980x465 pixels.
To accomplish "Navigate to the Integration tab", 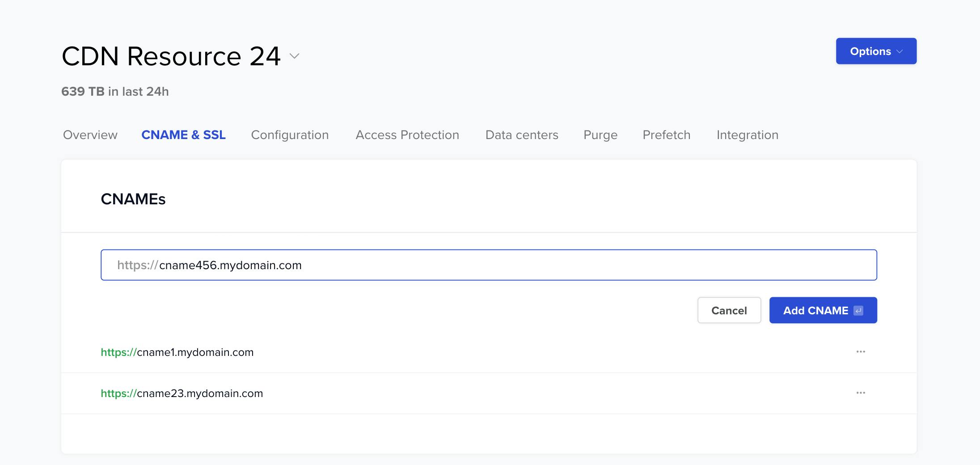I will click(x=747, y=135).
